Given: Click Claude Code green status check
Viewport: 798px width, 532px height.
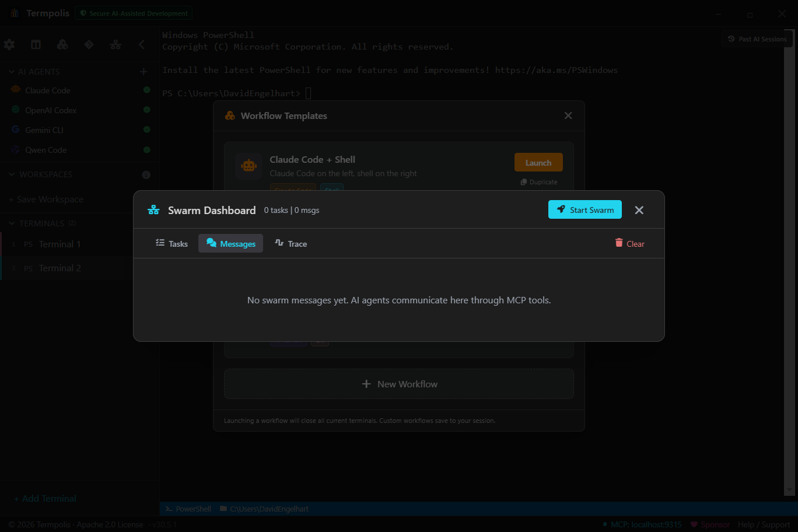Looking at the screenshot, I should [x=147, y=90].
